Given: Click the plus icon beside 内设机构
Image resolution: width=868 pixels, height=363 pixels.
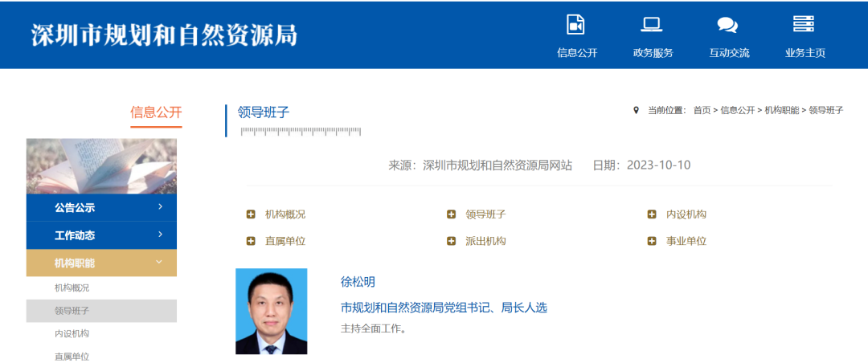Looking at the screenshot, I should (652, 214).
